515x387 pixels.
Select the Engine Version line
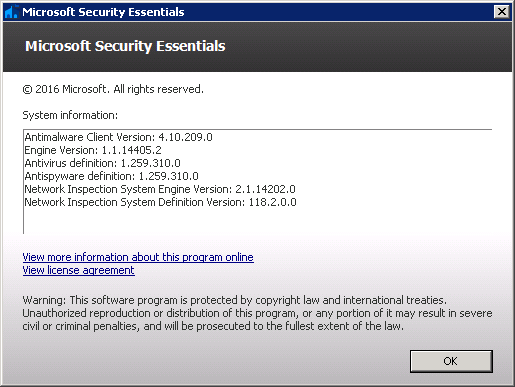(x=93, y=150)
